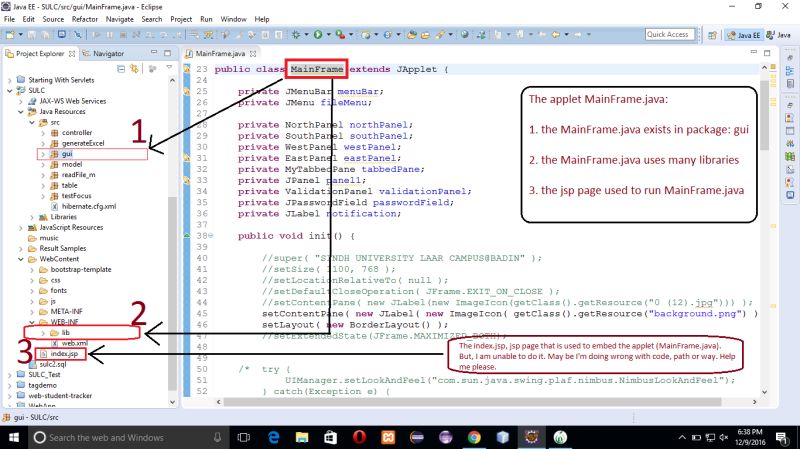800x449 pixels.
Task: Close the MainFrame.java editor tab
Action: click(x=253, y=53)
